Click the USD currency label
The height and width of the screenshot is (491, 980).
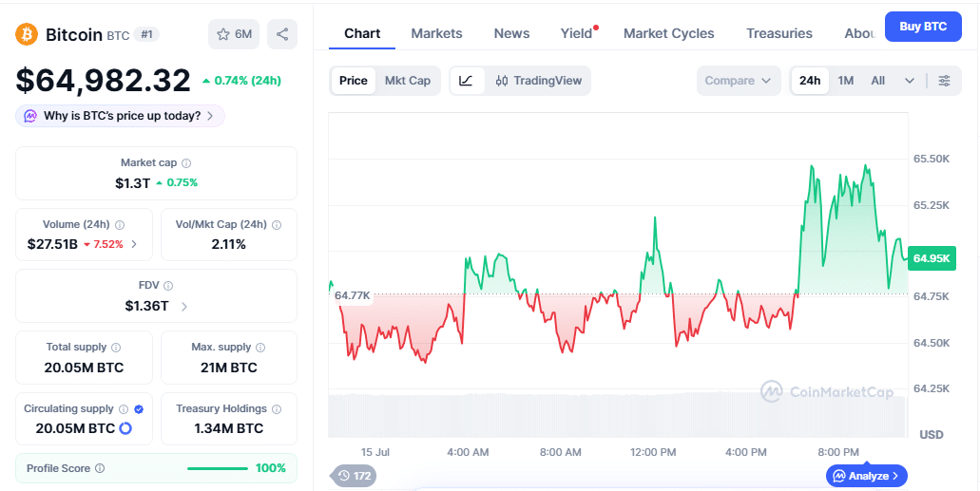click(932, 435)
